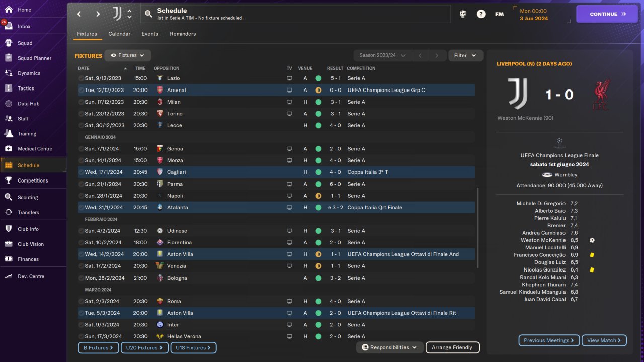
Task: Click the Arrange Friendly button
Action: click(x=453, y=347)
